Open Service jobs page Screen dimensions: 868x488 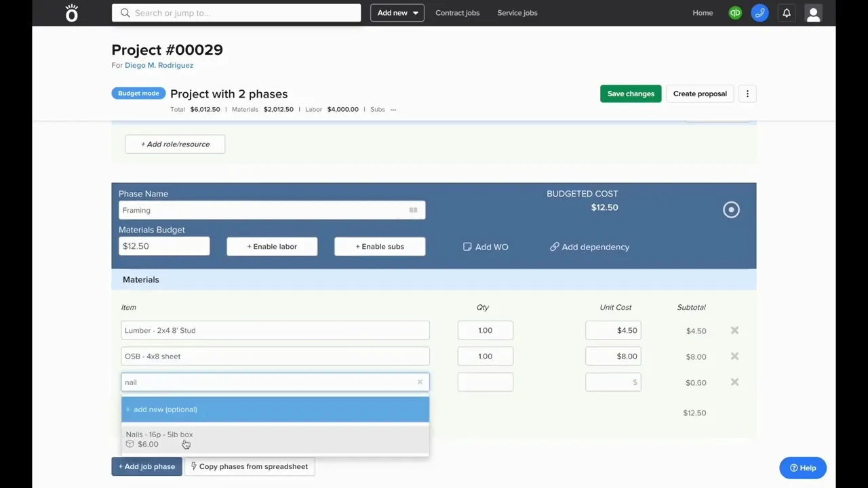[x=517, y=13]
